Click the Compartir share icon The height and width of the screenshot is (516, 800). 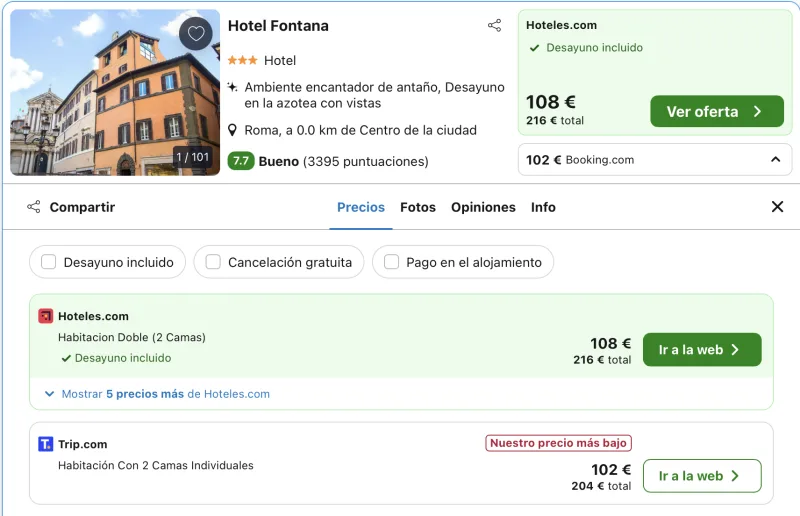click(34, 207)
